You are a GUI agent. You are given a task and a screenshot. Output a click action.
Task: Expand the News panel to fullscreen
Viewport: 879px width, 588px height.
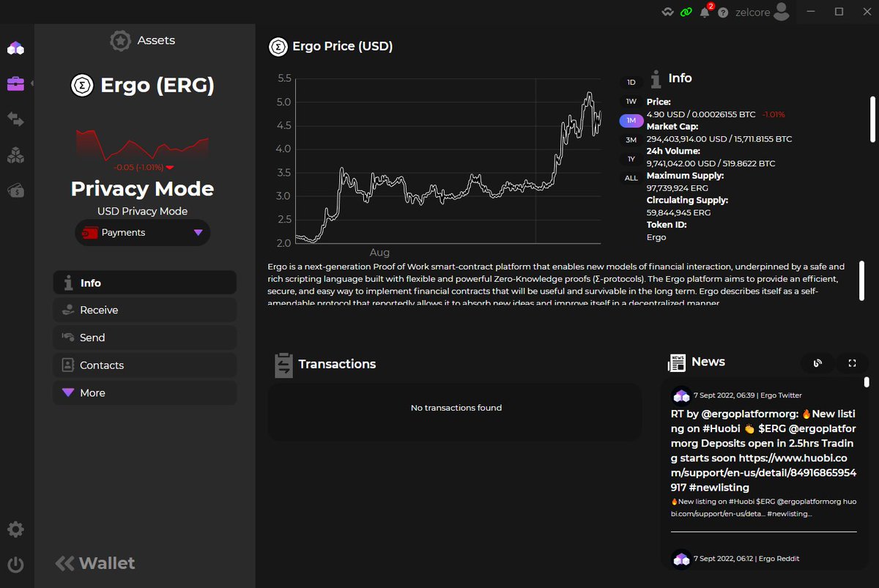click(x=852, y=362)
